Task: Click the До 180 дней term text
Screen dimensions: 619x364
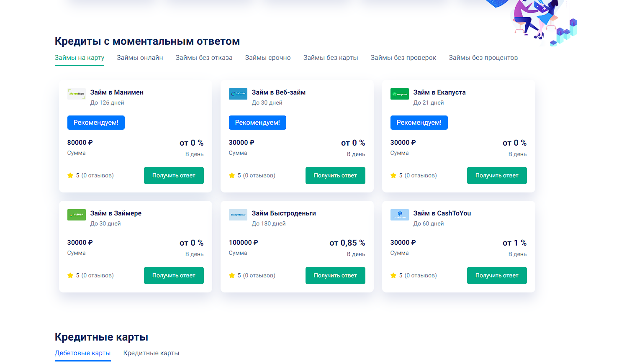Action: coord(269,224)
